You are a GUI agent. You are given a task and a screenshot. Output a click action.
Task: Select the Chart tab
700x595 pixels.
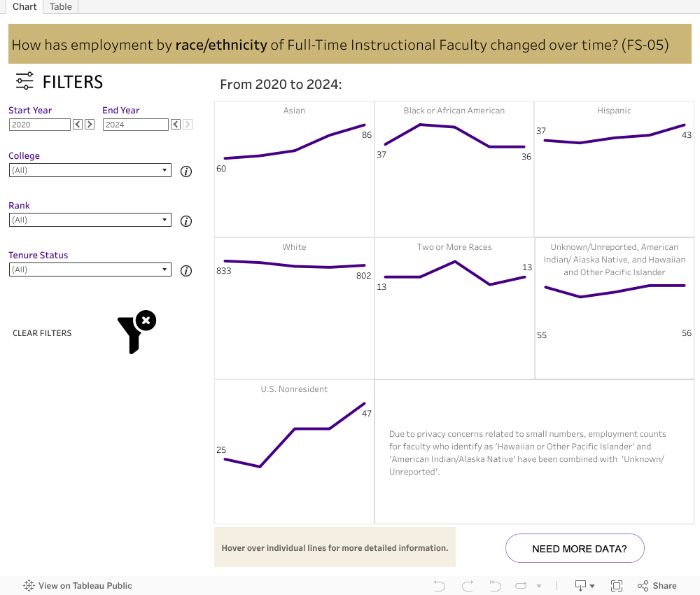24,6
